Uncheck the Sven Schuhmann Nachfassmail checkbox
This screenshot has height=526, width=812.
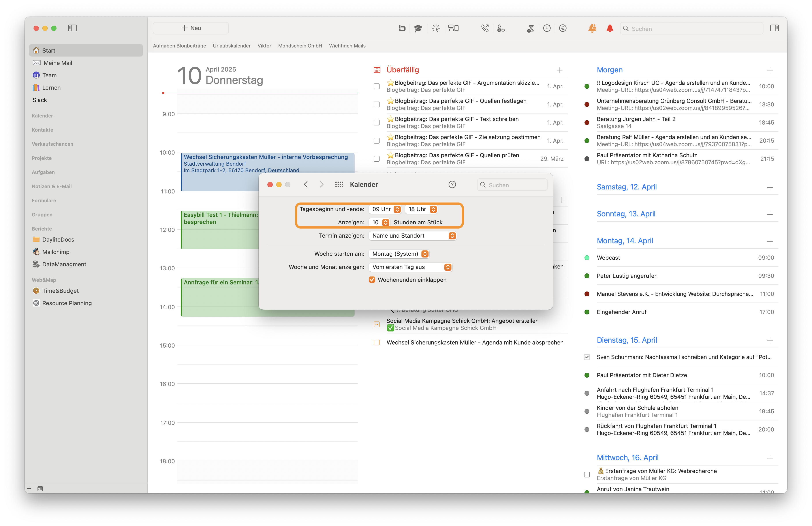point(587,357)
